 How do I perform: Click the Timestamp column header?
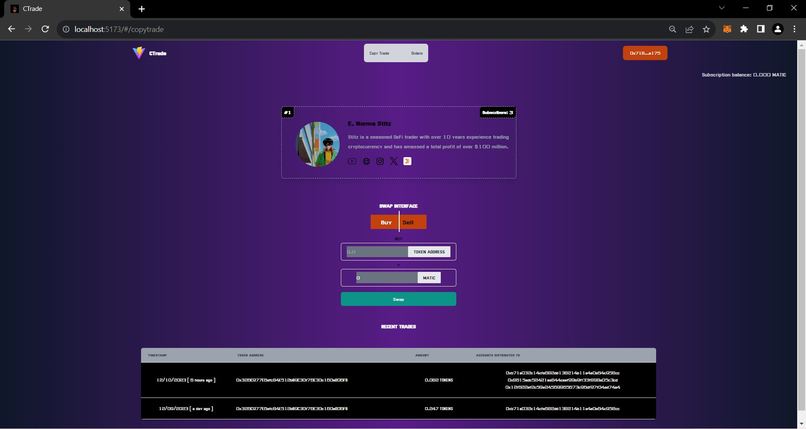(x=157, y=356)
